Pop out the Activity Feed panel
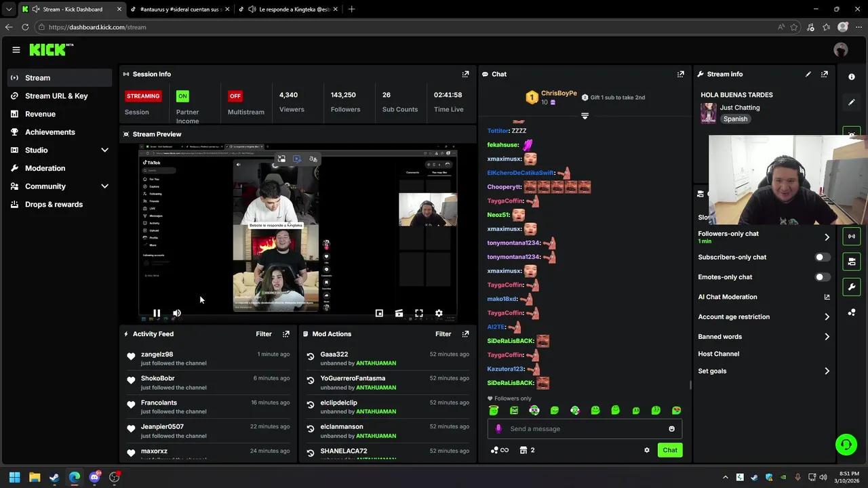 tap(285, 333)
